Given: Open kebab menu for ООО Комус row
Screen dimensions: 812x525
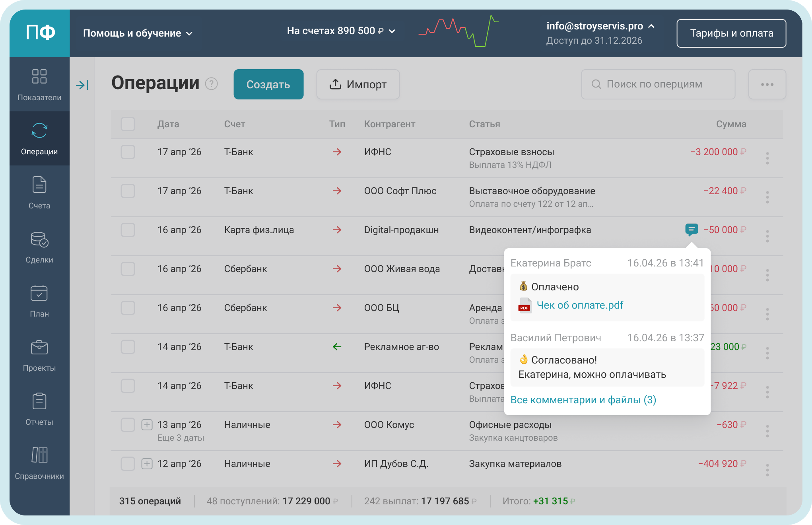Looking at the screenshot, I should coord(767,431).
